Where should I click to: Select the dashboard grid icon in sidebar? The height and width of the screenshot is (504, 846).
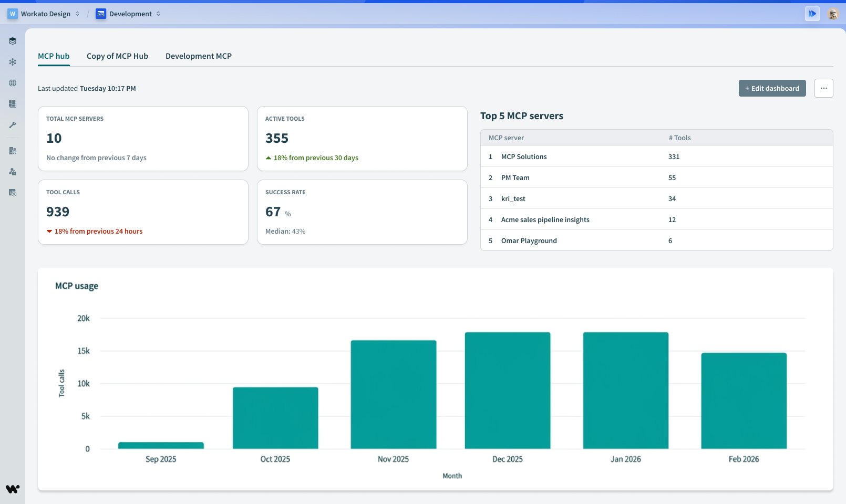tap(13, 104)
